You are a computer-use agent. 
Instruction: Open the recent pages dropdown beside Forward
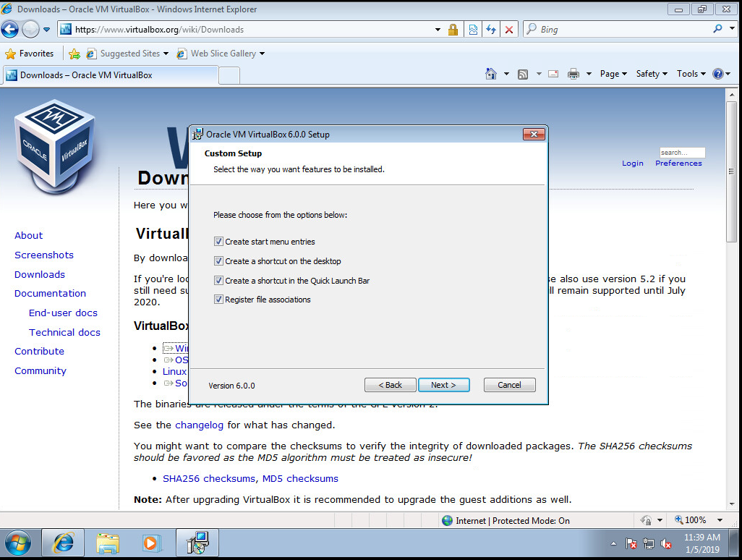click(x=46, y=30)
